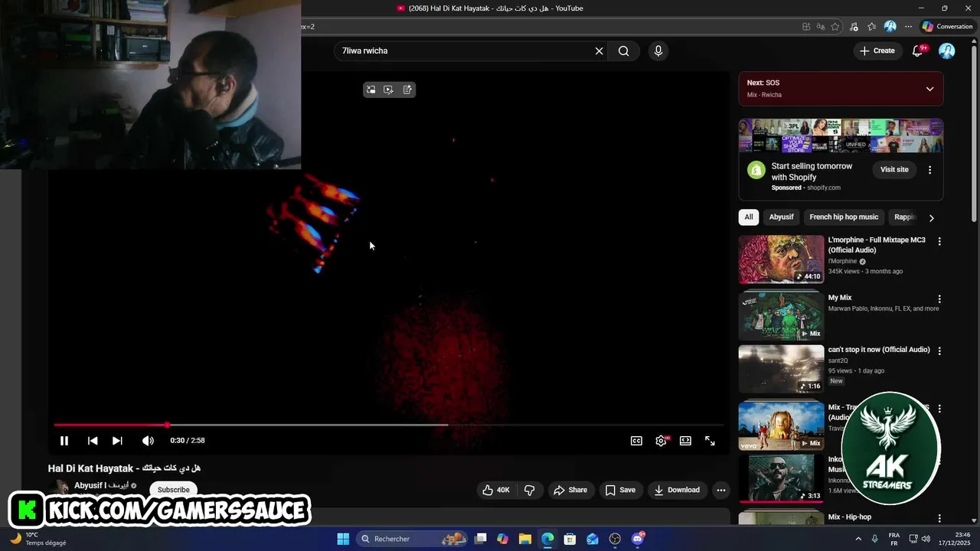This screenshot has height=551, width=980.
Task: Open the Create button
Action: pos(877,51)
